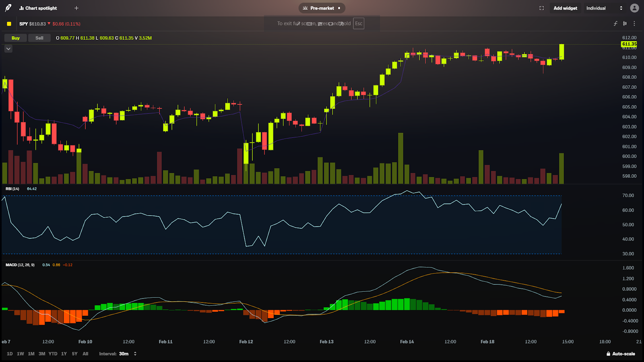Click the Feb 12 date label

point(246,342)
